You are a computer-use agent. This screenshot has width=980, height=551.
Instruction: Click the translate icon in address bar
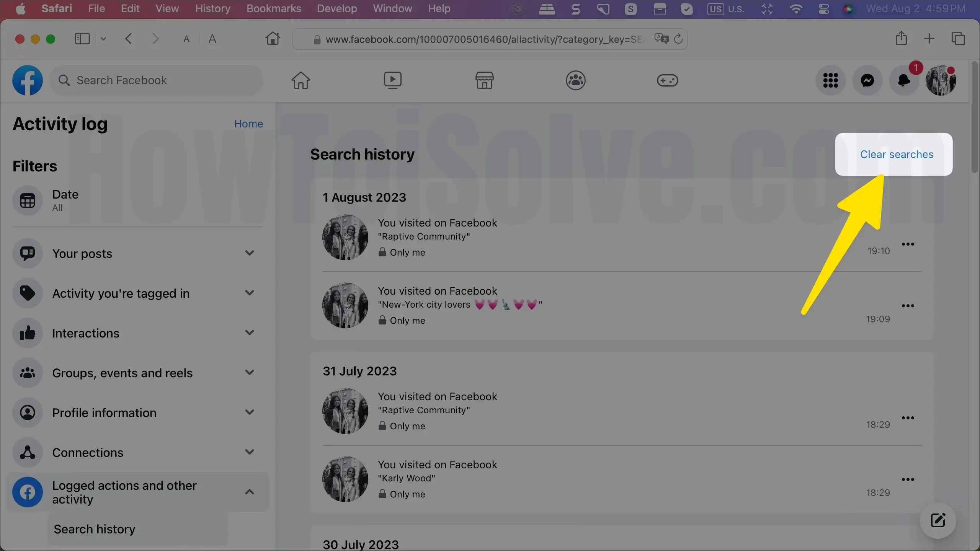coord(661,39)
